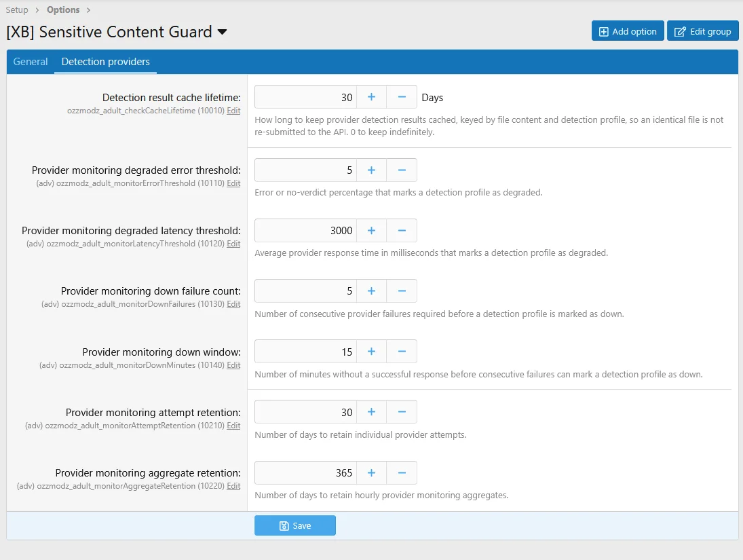Focus the latency threshold field showing 3000
The image size is (743, 560).
point(305,231)
